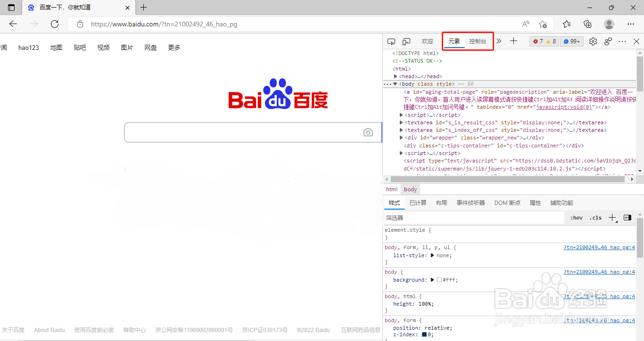Viewport: 644px width, 341px height.
Task: Open the 更多 menu link
Action: coord(174,48)
